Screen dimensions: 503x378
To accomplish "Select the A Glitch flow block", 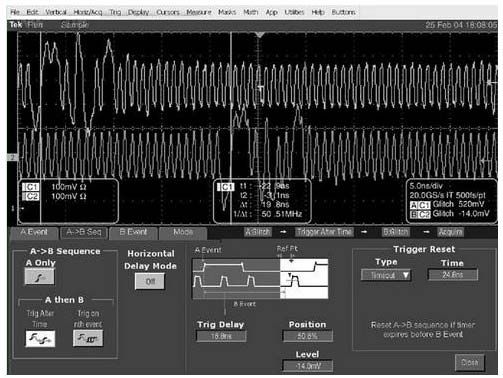I will click(258, 232).
